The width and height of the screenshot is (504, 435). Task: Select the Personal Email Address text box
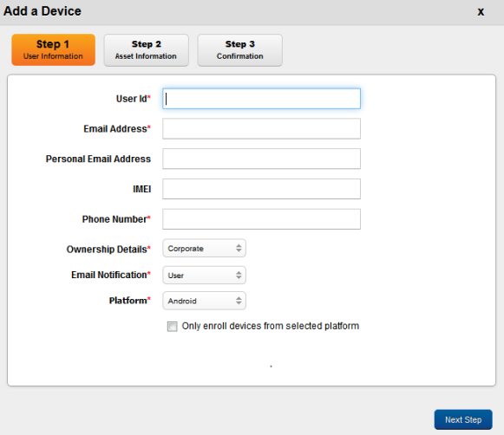click(261, 159)
